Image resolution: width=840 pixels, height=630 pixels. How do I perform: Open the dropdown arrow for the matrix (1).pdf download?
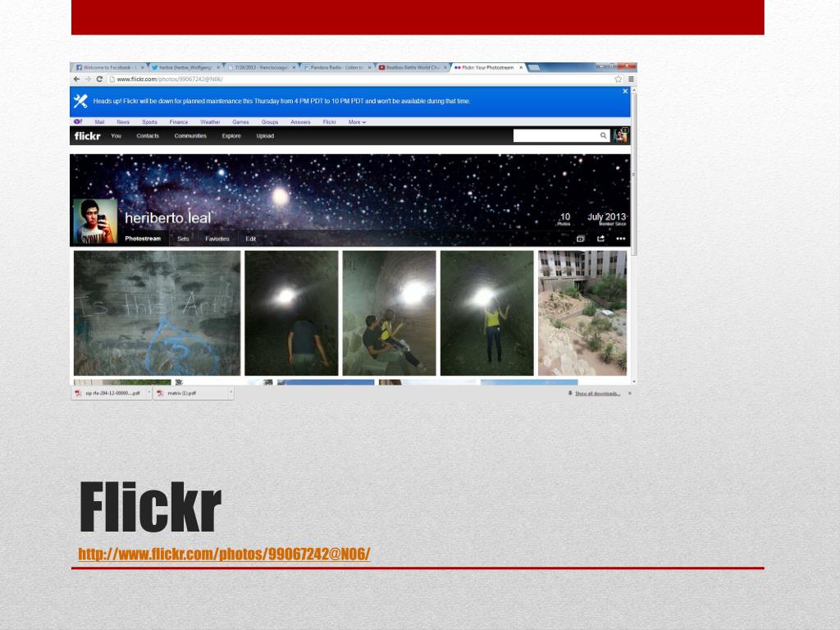pyautogui.click(x=231, y=393)
